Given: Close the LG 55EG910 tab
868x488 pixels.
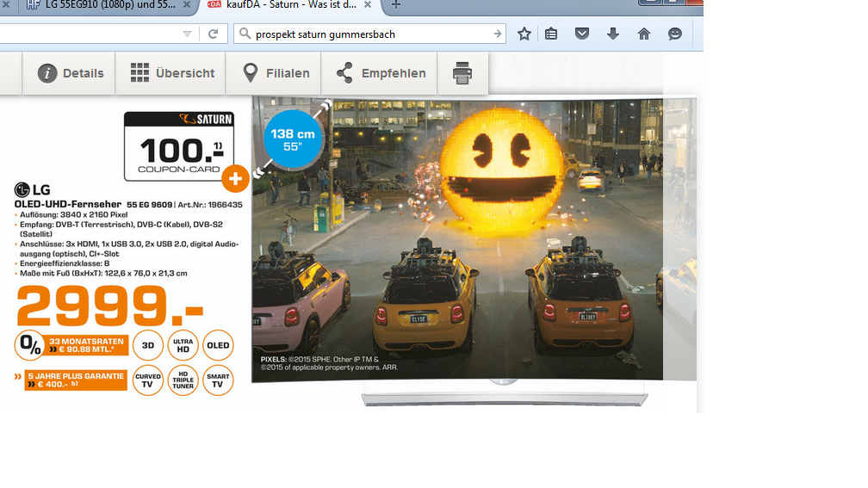Looking at the screenshot, I should (187, 4).
